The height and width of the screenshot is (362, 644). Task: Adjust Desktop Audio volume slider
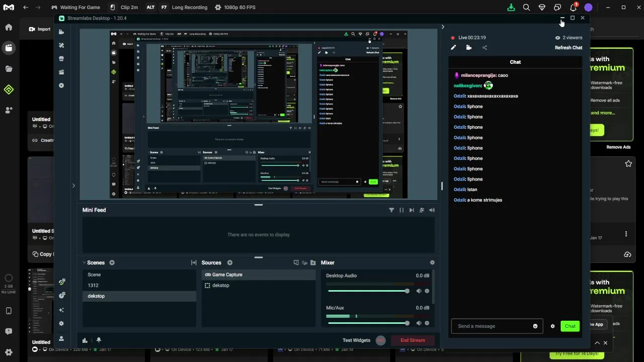pyautogui.click(x=368, y=291)
